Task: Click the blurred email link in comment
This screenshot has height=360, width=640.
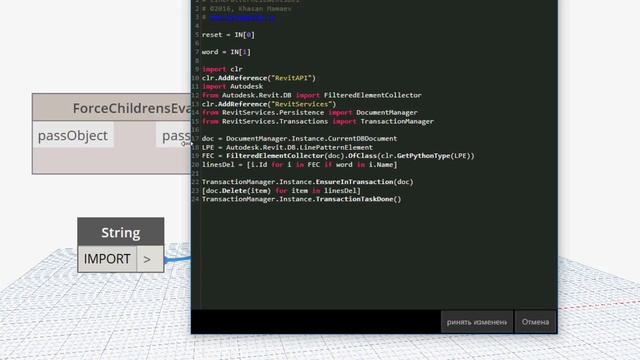Action: tap(242, 18)
